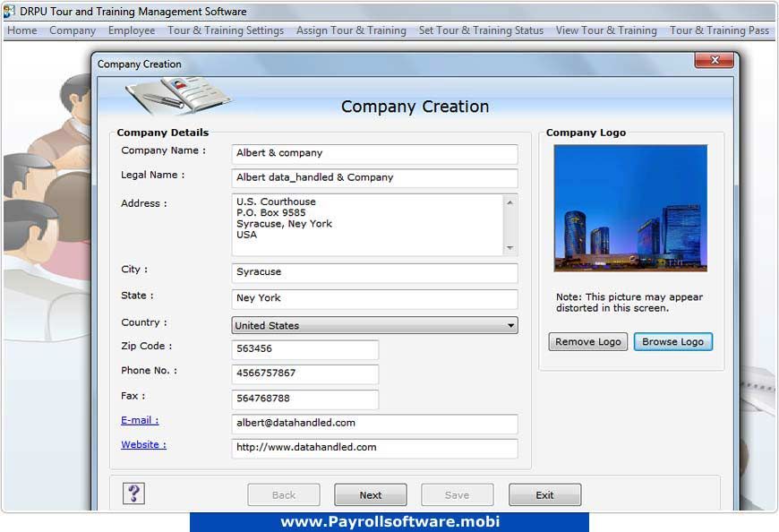Open Tour & Training Pass menu

coord(719,30)
